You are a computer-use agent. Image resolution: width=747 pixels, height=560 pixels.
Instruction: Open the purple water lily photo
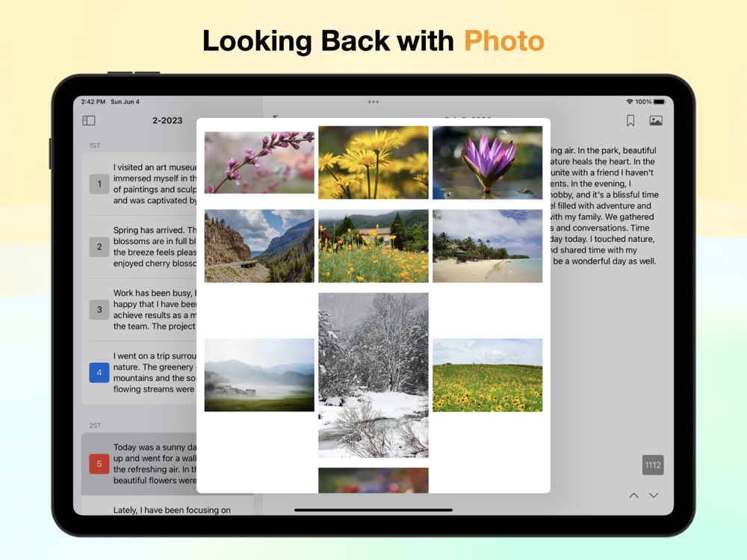tap(487, 162)
